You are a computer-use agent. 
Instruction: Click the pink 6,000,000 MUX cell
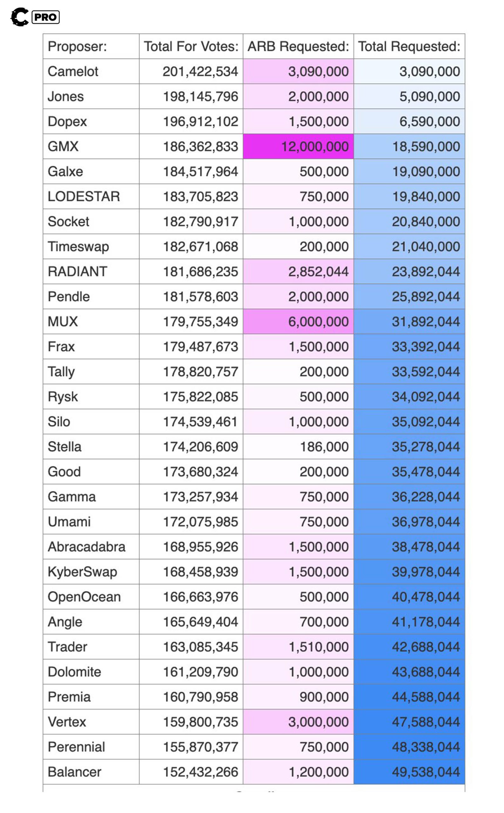(x=318, y=322)
